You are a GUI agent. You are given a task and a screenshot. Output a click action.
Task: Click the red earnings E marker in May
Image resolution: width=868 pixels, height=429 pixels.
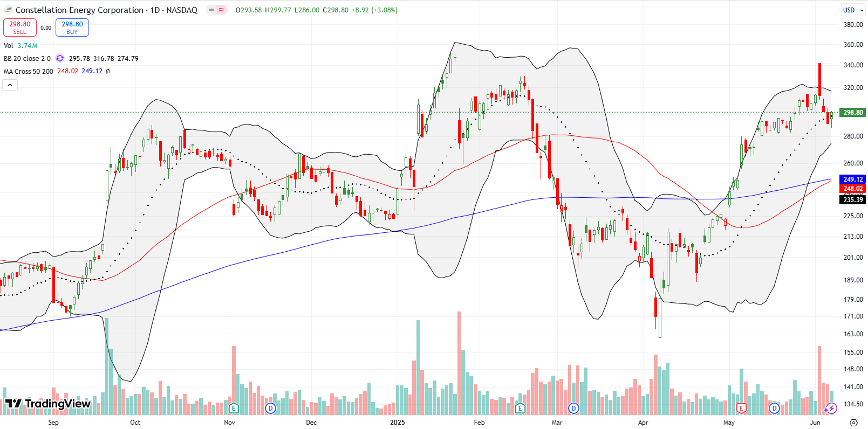coord(741,408)
